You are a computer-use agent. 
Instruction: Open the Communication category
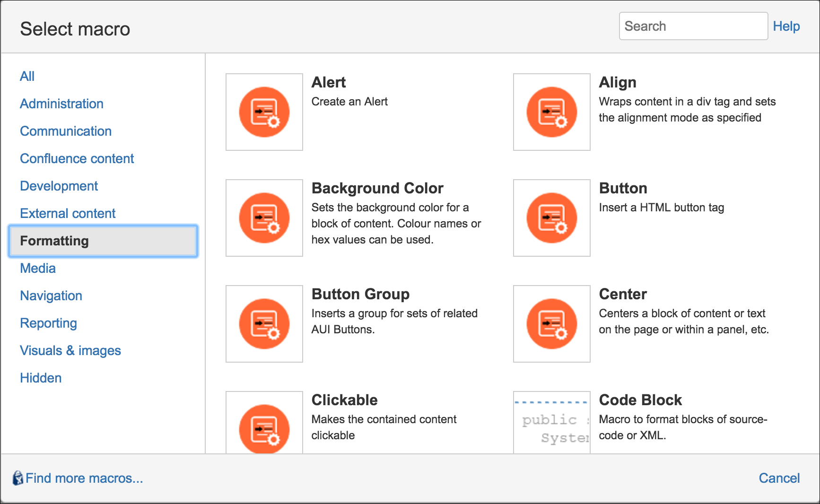(x=66, y=131)
